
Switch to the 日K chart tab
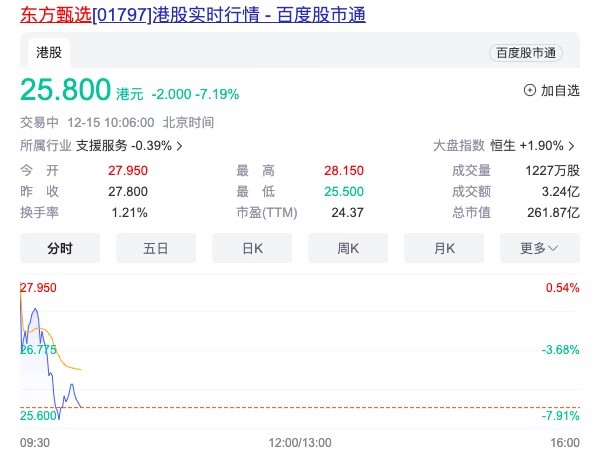(252, 248)
